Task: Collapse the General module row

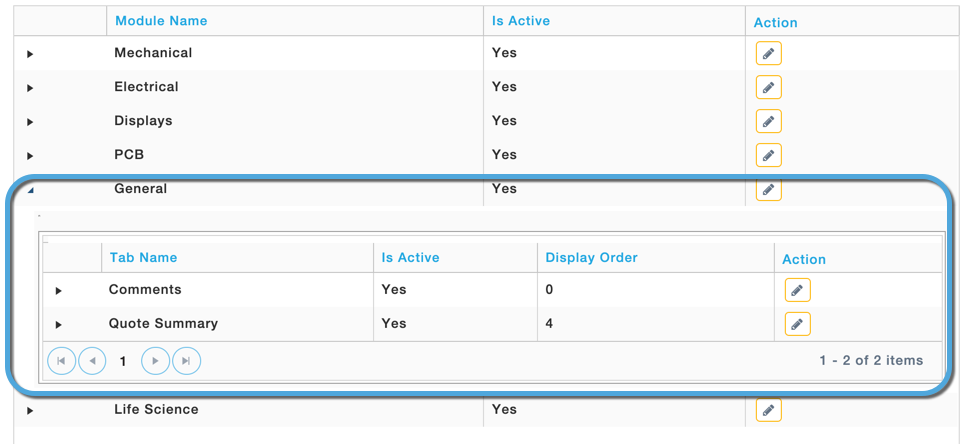Action: tap(30, 191)
